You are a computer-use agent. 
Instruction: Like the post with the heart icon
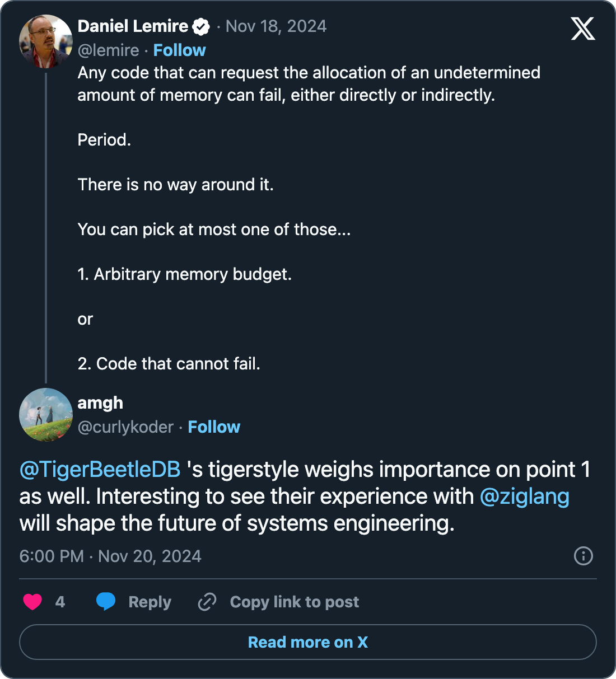coord(32,602)
